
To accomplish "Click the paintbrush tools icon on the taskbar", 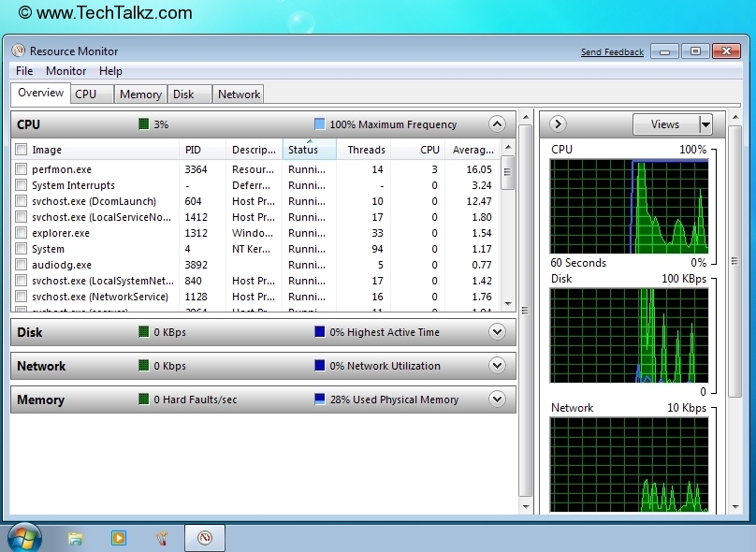I will coord(161,538).
